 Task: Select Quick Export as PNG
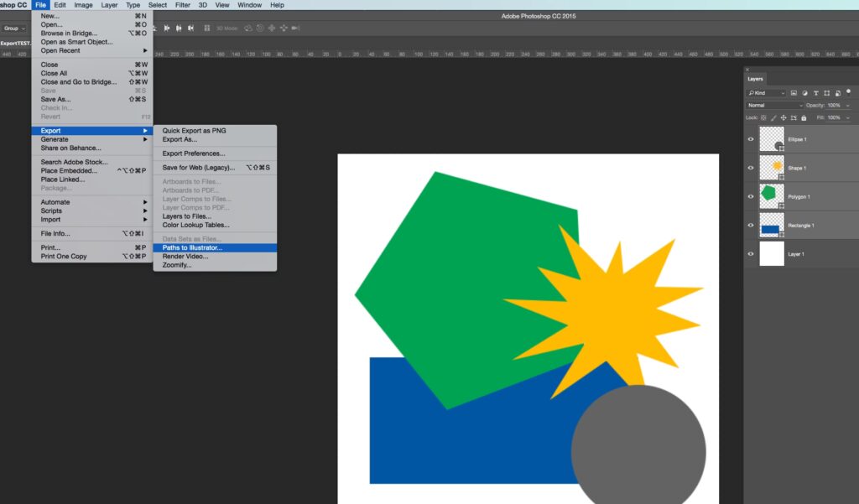tap(194, 131)
